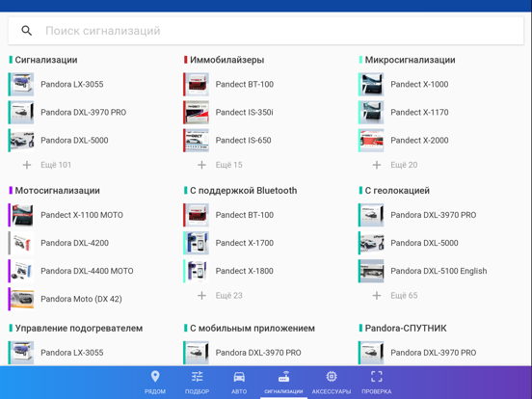
Task: Open Pandora DXL-3970 PRO thumbnail in Сигнализации
Action: (x=21, y=113)
